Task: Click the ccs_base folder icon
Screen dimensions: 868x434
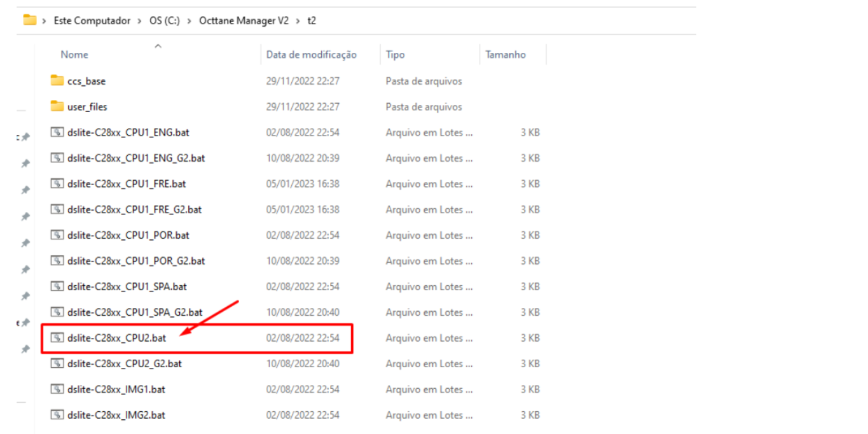Action: [57, 81]
